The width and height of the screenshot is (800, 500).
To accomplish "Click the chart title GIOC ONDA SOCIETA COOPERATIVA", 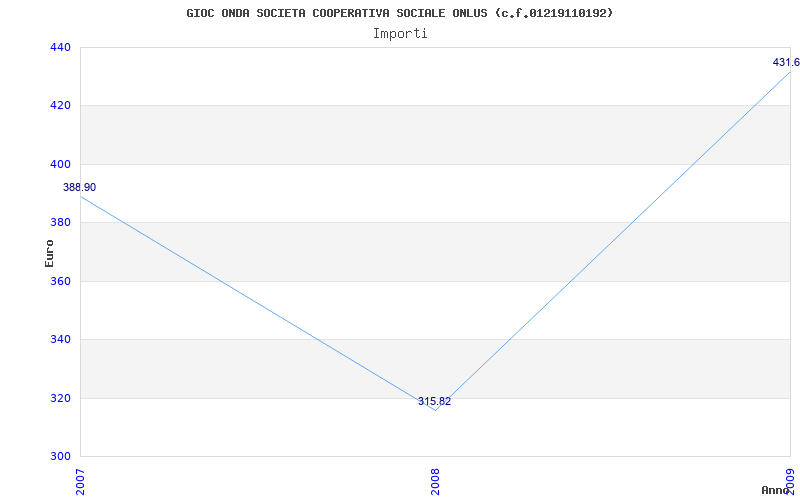I will tap(399, 13).
